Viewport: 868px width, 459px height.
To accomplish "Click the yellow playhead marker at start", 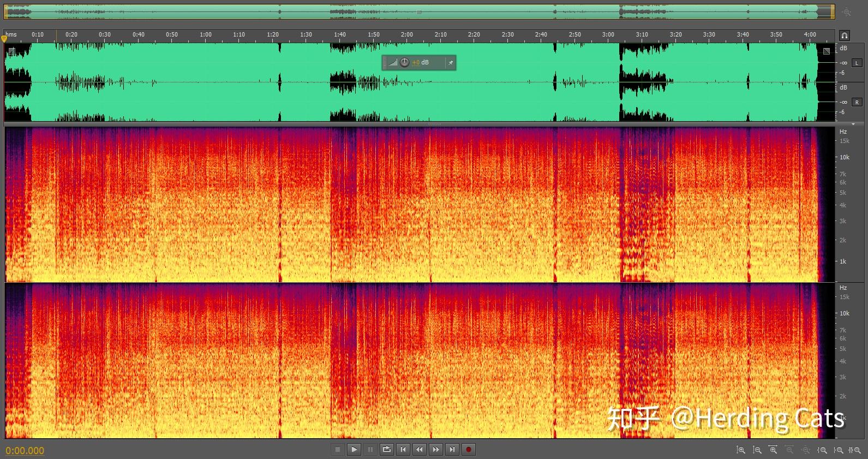I will point(4,38).
